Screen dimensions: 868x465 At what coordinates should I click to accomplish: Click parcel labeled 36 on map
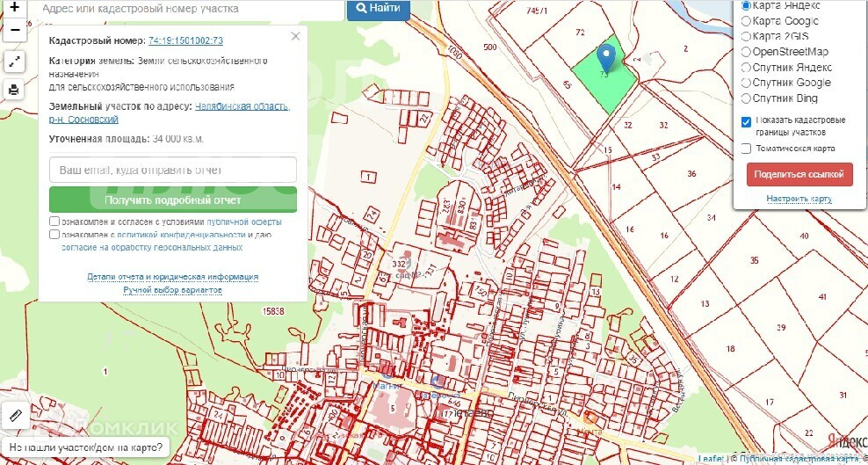pyautogui.click(x=691, y=174)
